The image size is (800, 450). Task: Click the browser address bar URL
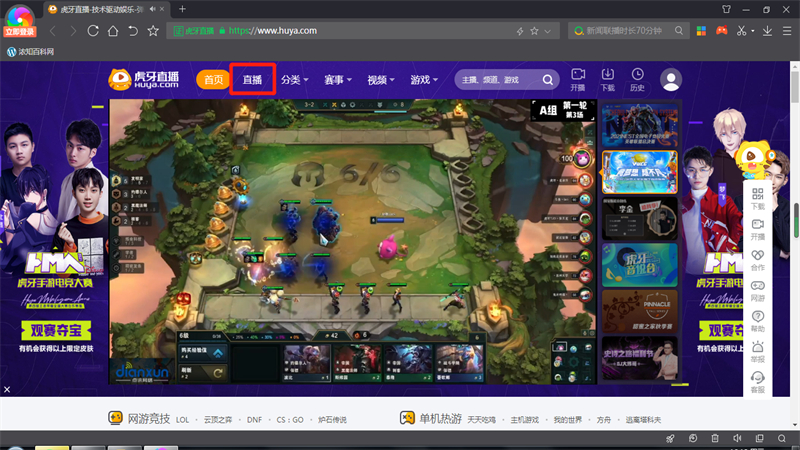pyautogui.click(x=272, y=31)
